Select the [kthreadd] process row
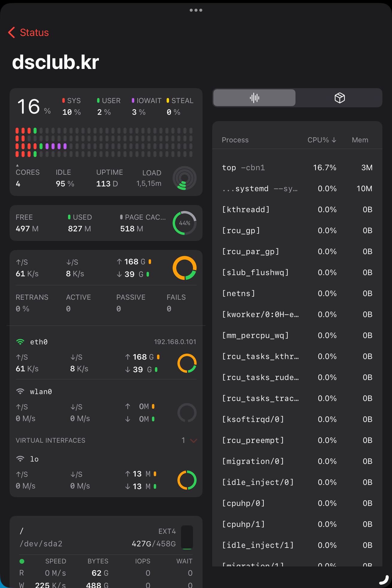The width and height of the screenshot is (392, 588). 297,209
